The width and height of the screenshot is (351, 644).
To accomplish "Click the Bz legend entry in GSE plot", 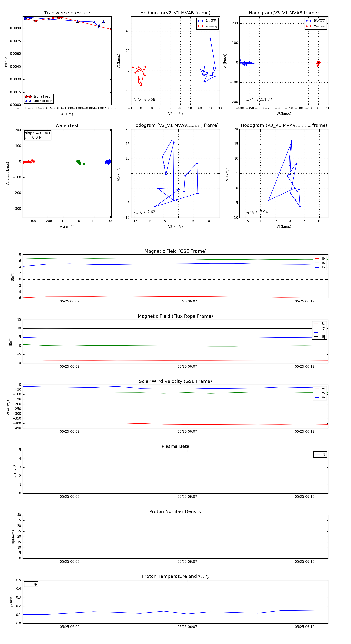I will tap(320, 267).
